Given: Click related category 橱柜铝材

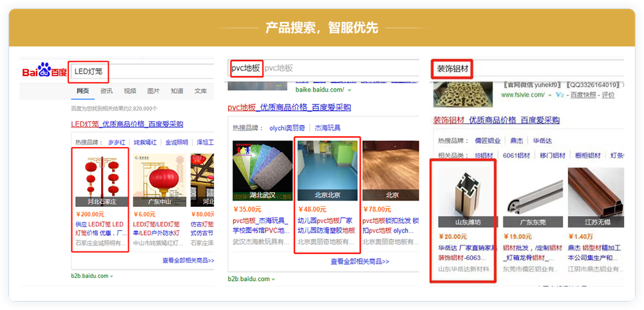Looking at the screenshot, I should [588, 155].
